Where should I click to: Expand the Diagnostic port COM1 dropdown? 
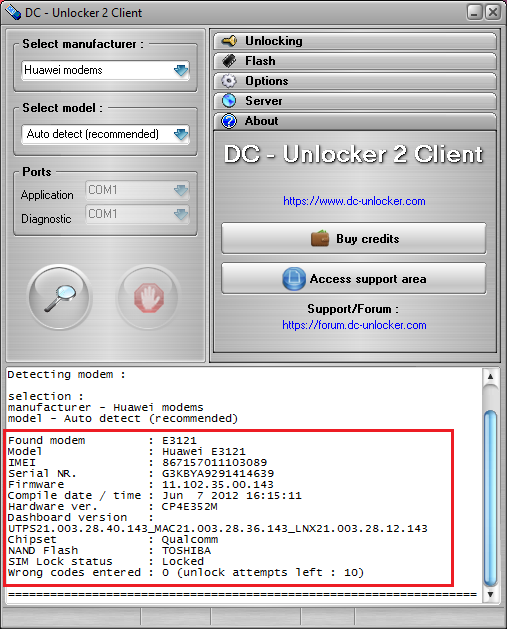pyautogui.click(x=181, y=214)
